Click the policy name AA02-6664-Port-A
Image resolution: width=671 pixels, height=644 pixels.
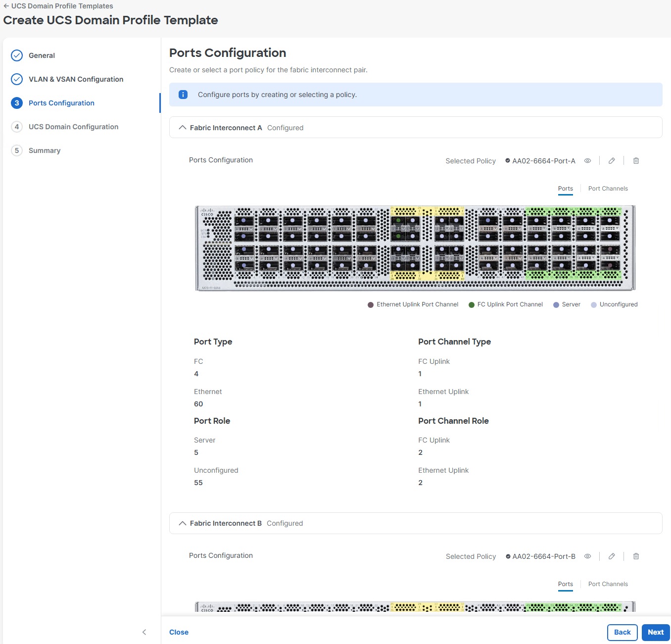(x=544, y=161)
